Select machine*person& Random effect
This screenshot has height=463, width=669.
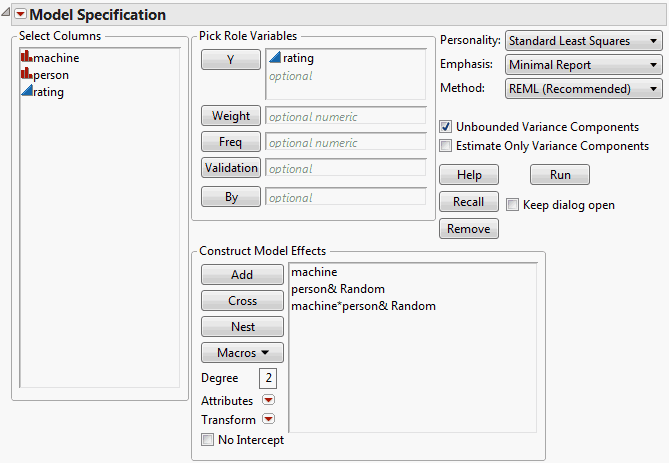[x=363, y=306]
